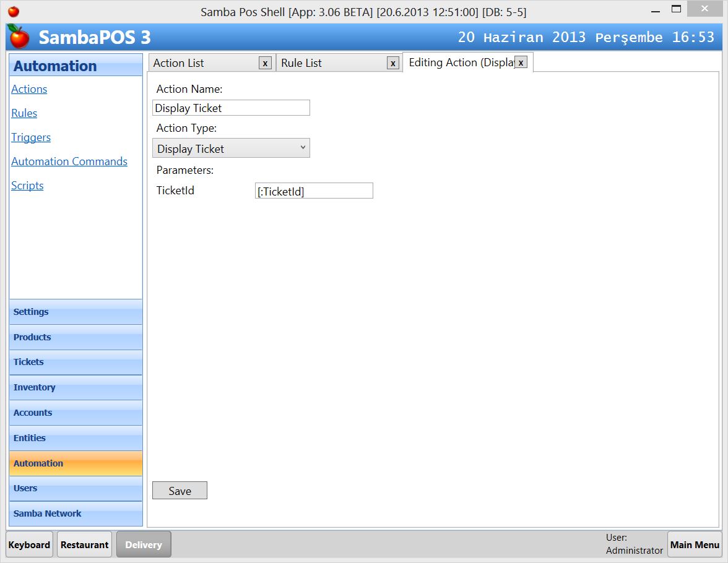This screenshot has width=728, height=563.
Task: Open the Triggers page
Action: click(x=30, y=137)
